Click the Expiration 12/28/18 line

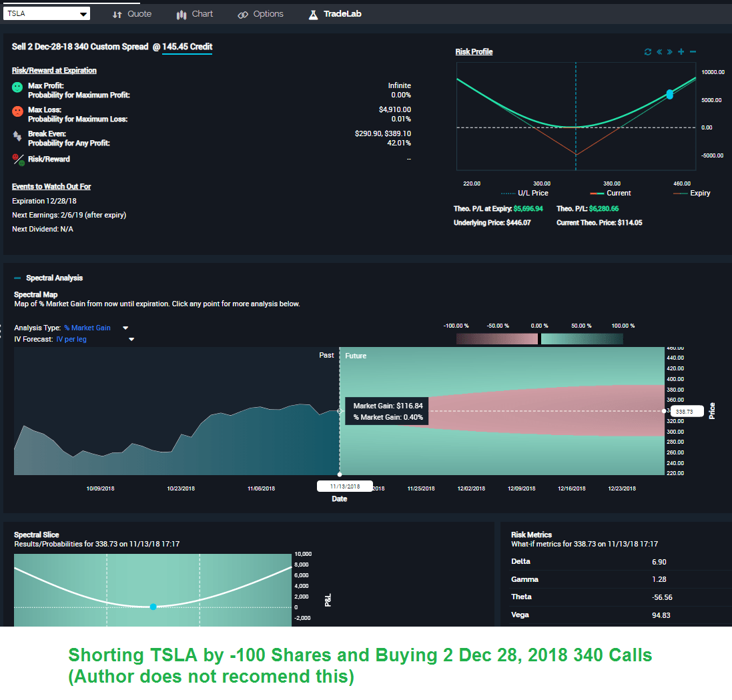point(44,201)
